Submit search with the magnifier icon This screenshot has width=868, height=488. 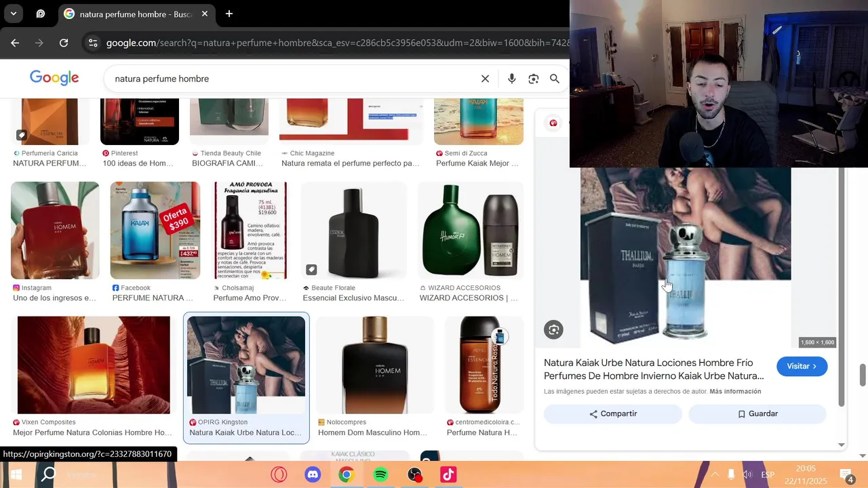(555, 79)
